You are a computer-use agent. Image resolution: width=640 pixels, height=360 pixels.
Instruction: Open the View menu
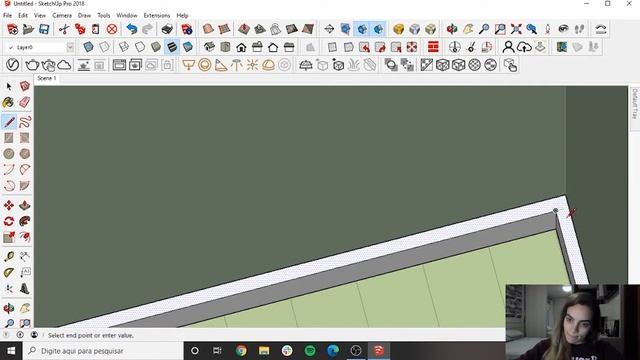pos(40,16)
